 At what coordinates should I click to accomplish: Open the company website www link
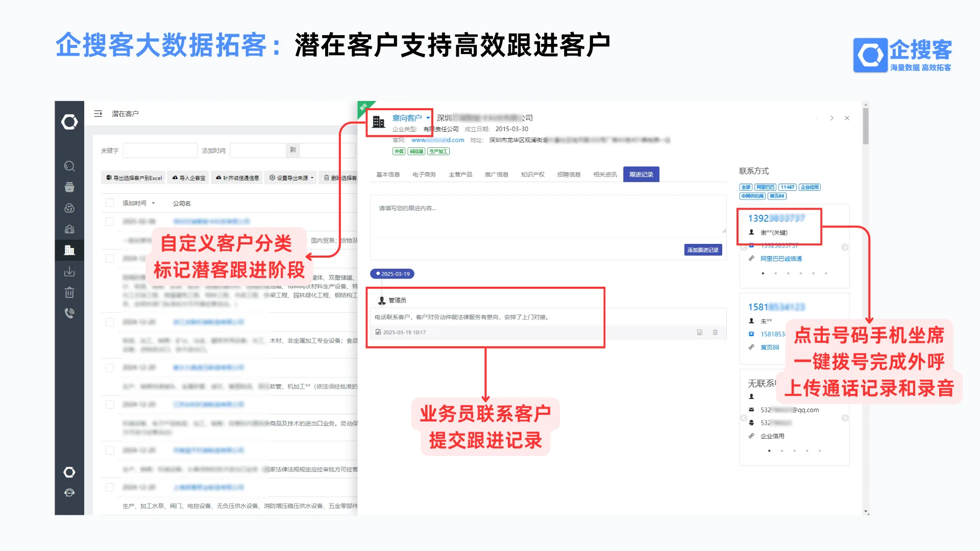438,140
